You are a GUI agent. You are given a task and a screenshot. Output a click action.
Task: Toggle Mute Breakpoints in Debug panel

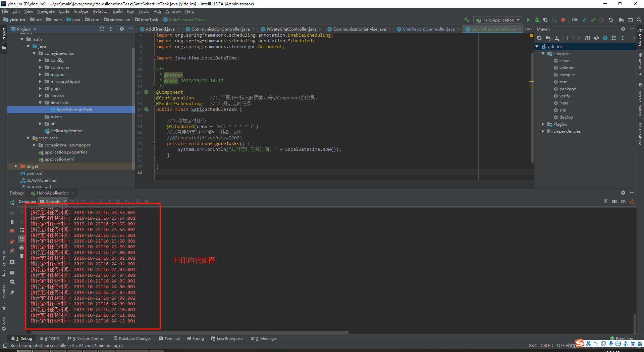point(12,251)
